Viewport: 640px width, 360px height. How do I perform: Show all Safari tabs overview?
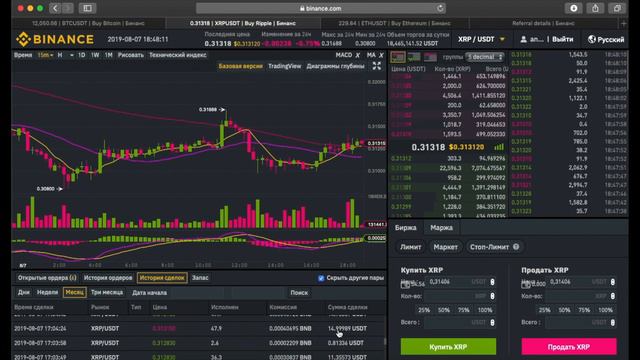617,8
